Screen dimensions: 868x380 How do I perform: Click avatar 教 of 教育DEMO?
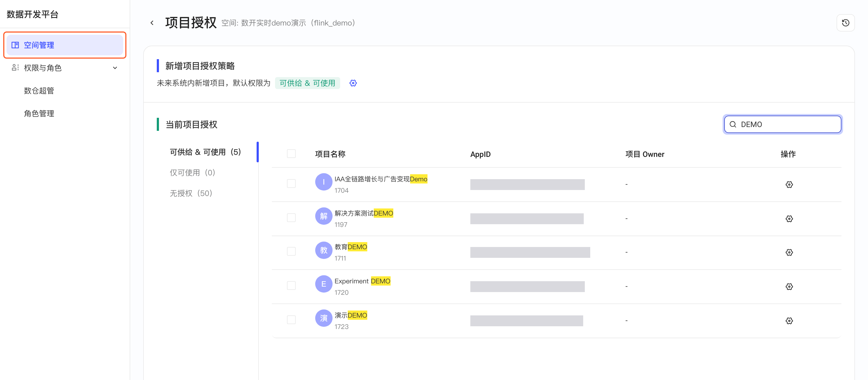click(x=324, y=250)
